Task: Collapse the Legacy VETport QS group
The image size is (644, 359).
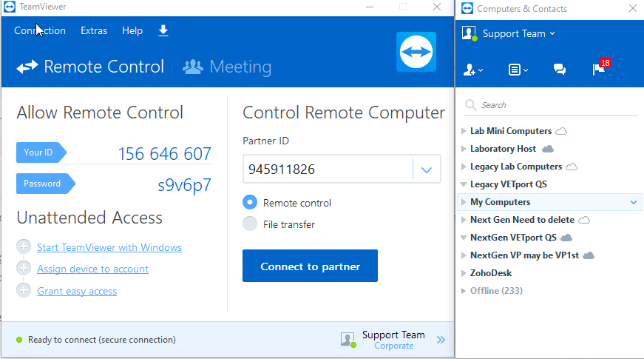Action: click(x=464, y=184)
